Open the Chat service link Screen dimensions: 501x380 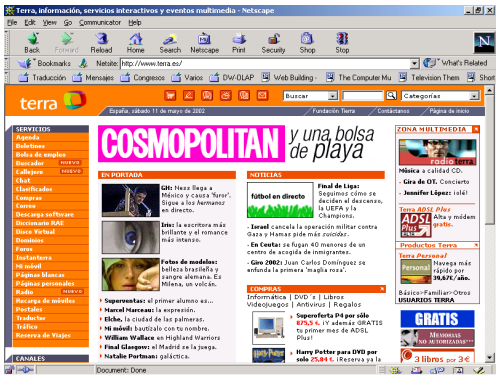click(23, 180)
